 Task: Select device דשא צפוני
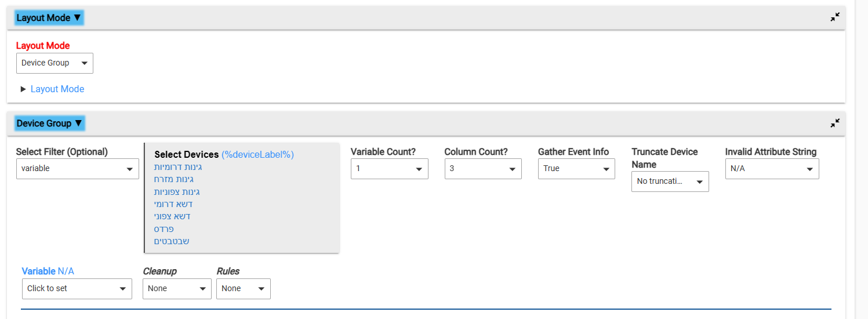pos(172,216)
